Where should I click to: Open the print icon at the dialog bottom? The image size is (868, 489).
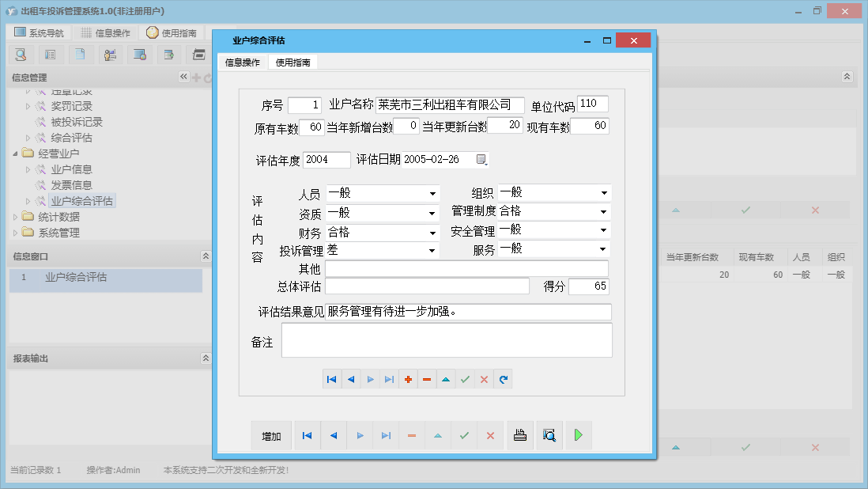click(519, 434)
